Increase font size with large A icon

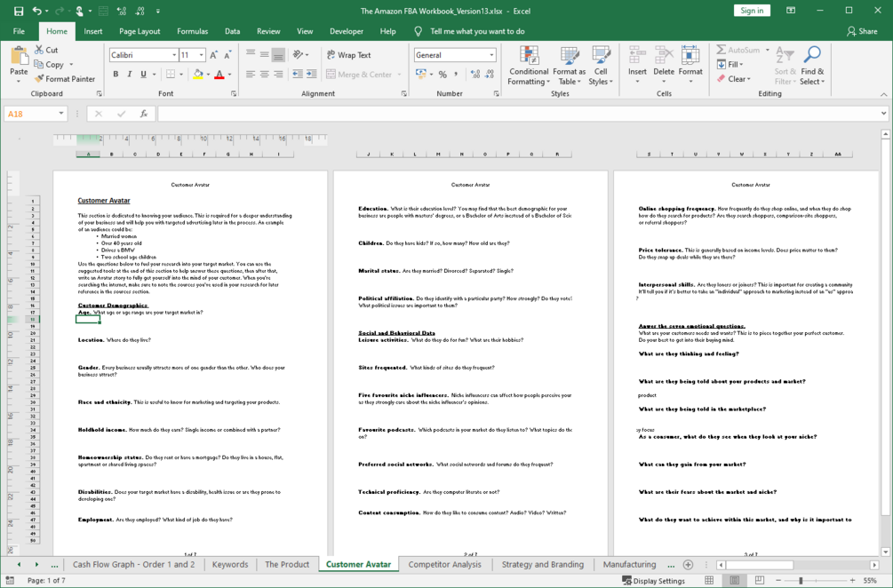coord(213,55)
